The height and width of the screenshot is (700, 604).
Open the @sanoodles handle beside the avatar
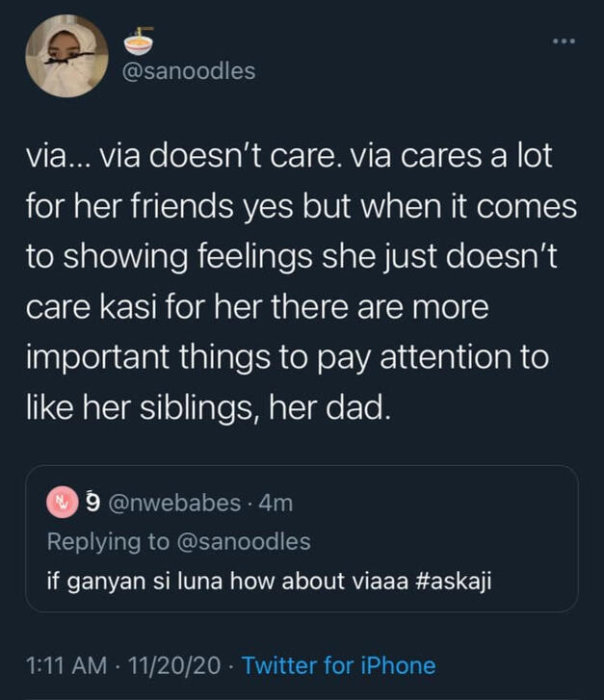click(x=191, y=72)
